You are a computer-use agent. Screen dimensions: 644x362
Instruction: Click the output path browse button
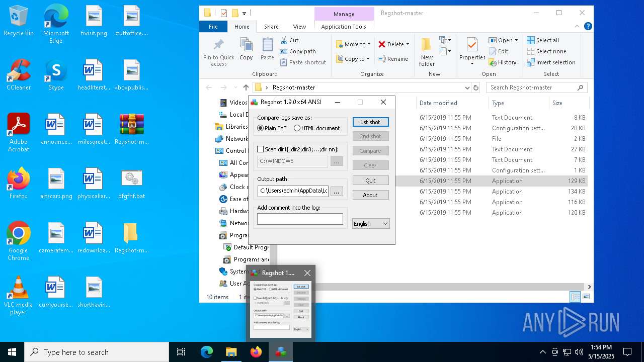tap(337, 191)
